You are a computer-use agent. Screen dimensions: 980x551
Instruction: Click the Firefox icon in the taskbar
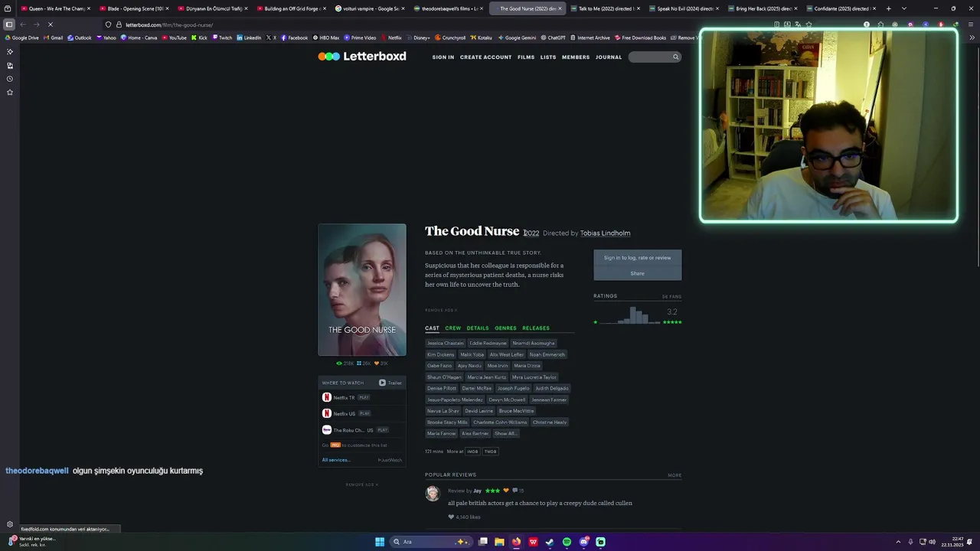coord(516,542)
